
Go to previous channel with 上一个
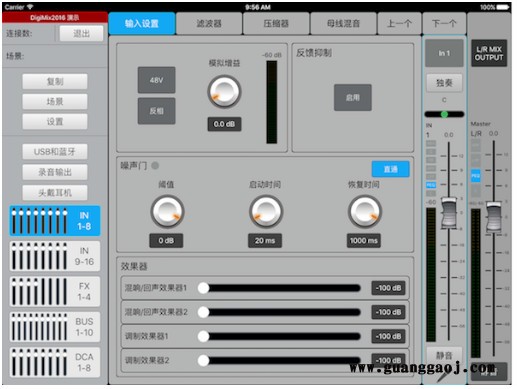point(399,23)
